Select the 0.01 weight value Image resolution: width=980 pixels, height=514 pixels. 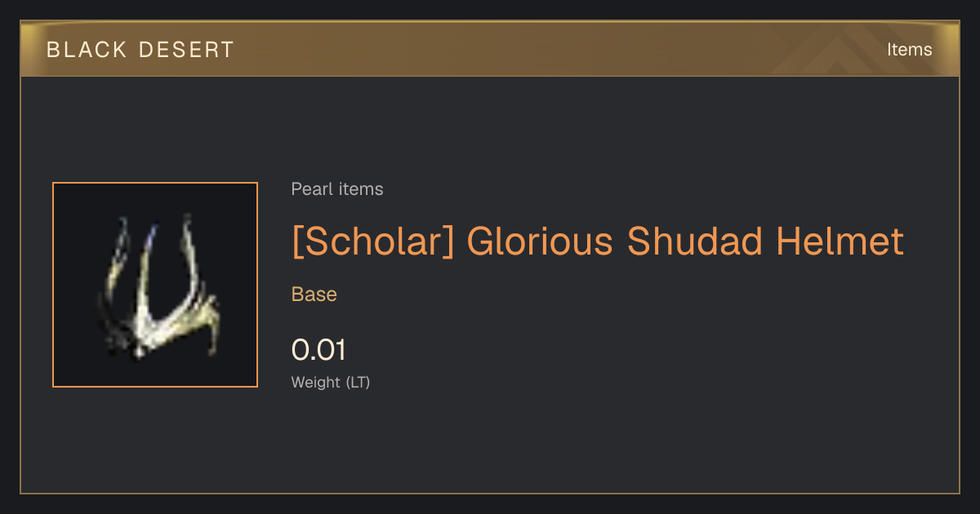pyautogui.click(x=318, y=350)
